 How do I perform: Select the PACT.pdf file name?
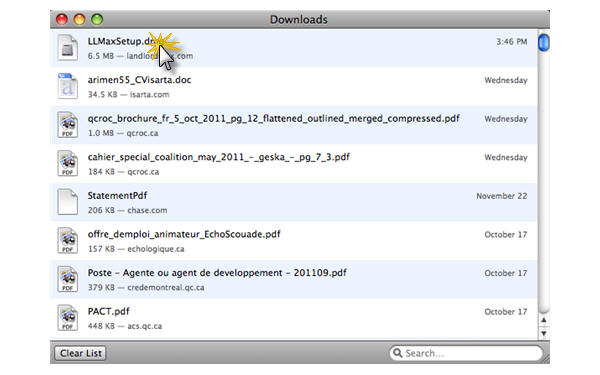[x=108, y=311]
